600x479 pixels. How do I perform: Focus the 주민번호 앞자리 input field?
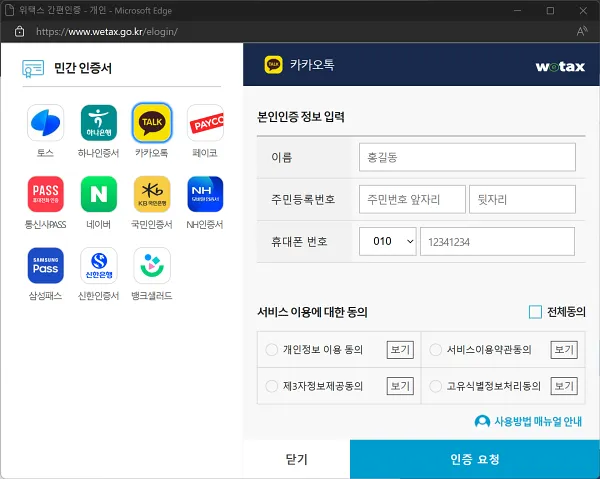click(x=412, y=199)
